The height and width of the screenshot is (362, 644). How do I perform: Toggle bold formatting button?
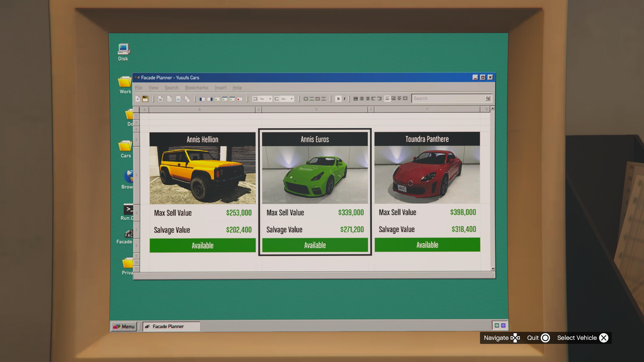point(338,99)
